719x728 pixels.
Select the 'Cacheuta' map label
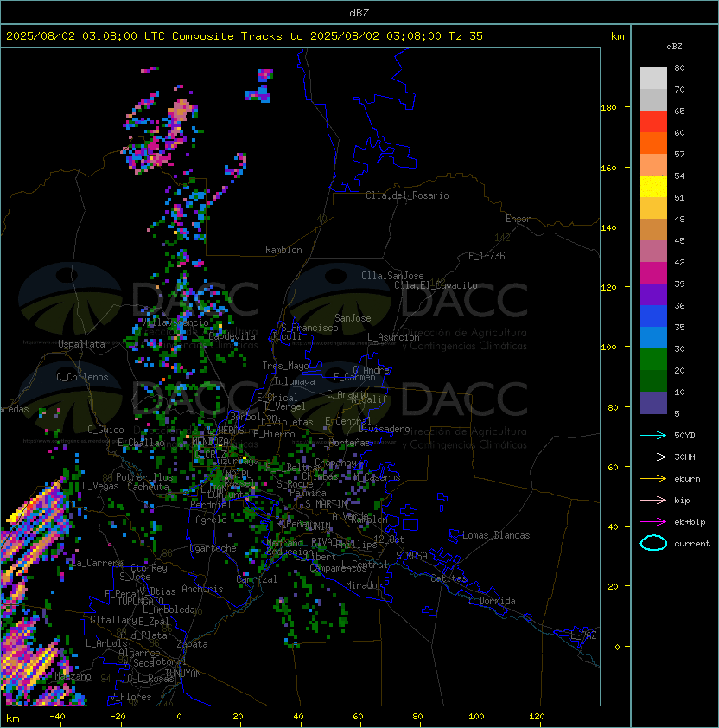148,487
